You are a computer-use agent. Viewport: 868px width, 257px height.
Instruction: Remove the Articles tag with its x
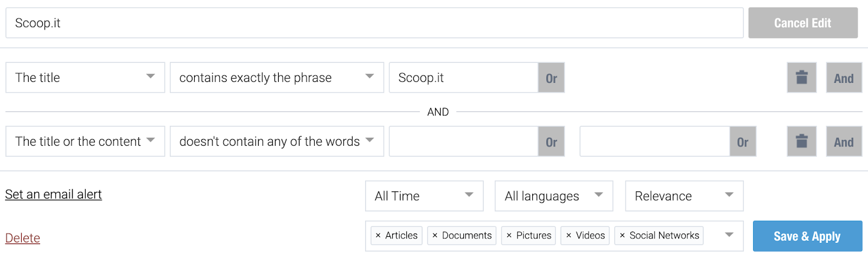click(378, 235)
